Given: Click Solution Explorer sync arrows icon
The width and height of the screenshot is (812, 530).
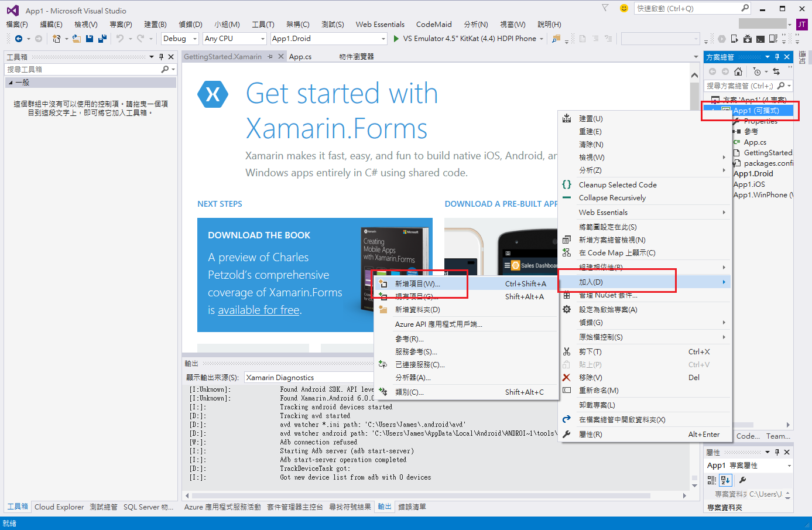Looking at the screenshot, I should click(776, 71).
